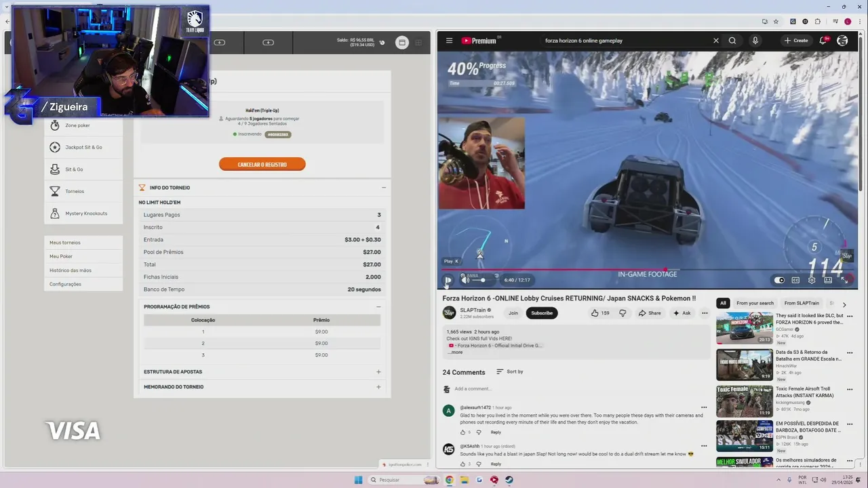Viewport: 868px width, 488px height.
Task: Dislike the Forza Horizon 6 video
Action: click(x=623, y=313)
